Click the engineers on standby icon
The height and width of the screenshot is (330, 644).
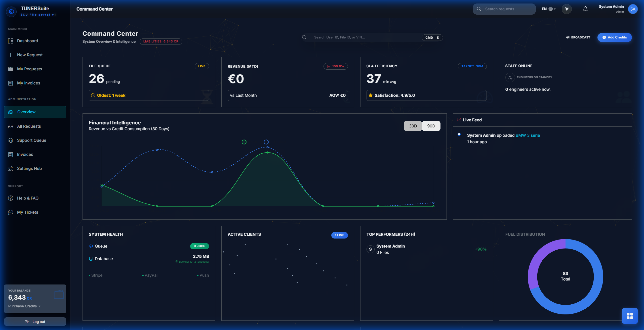(x=510, y=77)
